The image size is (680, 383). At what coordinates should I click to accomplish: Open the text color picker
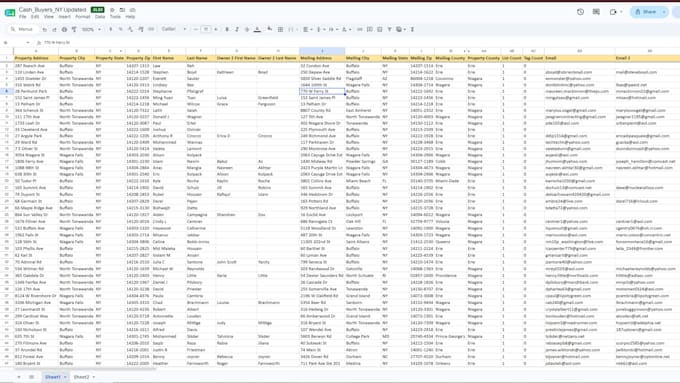coord(257,29)
